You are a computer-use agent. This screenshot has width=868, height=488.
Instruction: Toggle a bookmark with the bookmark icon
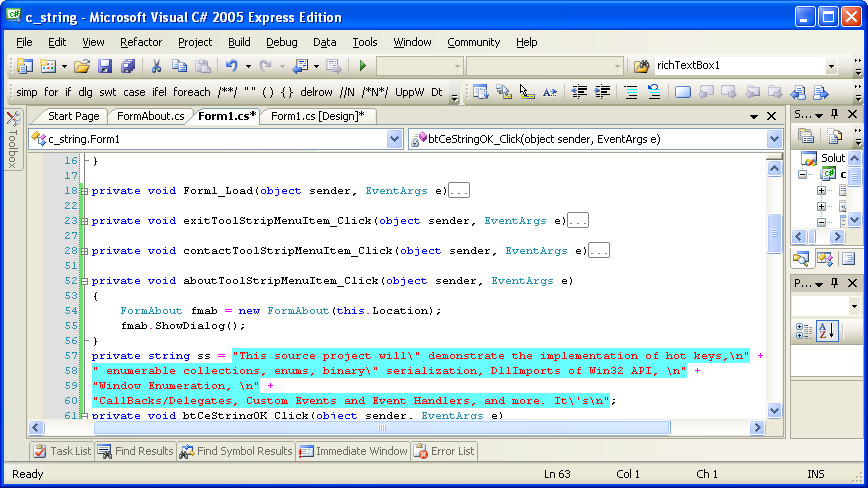683,92
